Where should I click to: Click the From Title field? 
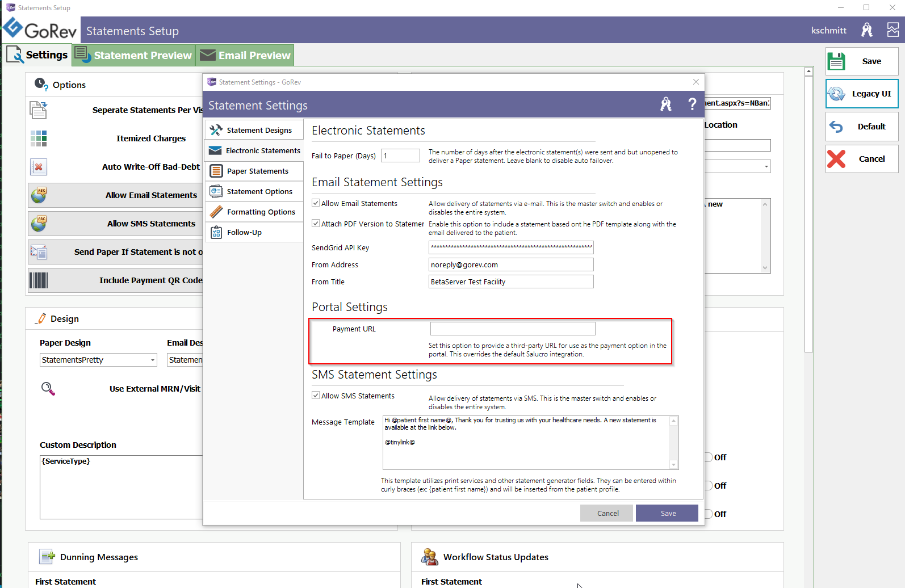(511, 282)
